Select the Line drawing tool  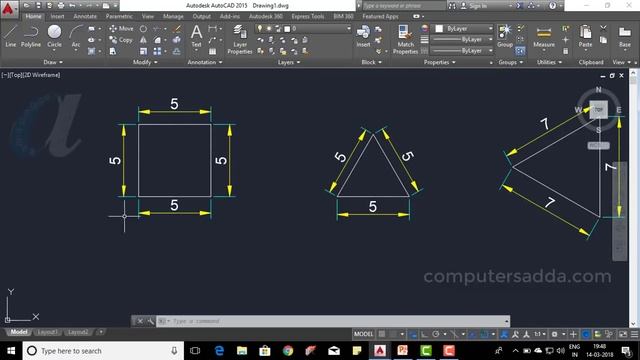[x=11, y=36]
